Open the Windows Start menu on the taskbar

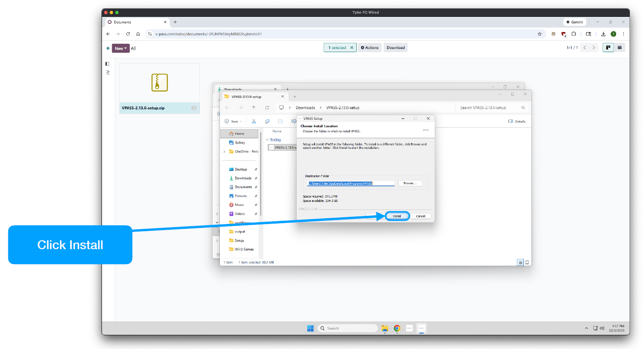tap(310, 328)
